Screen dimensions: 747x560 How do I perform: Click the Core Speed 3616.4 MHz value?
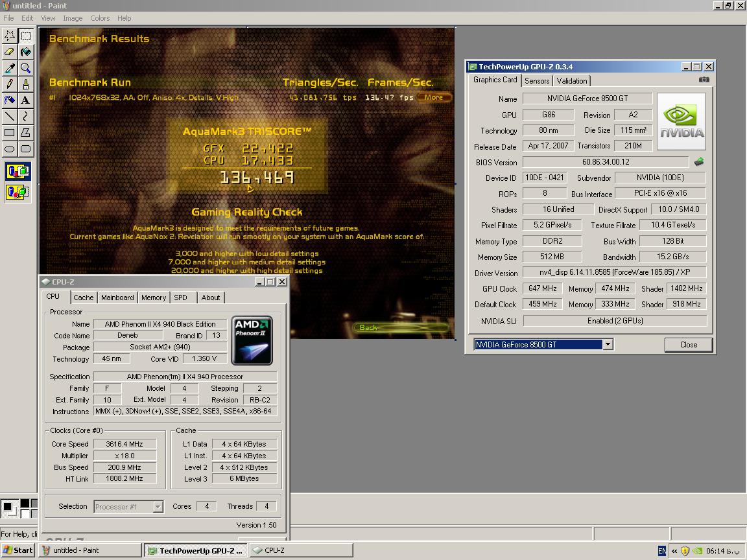click(124, 444)
